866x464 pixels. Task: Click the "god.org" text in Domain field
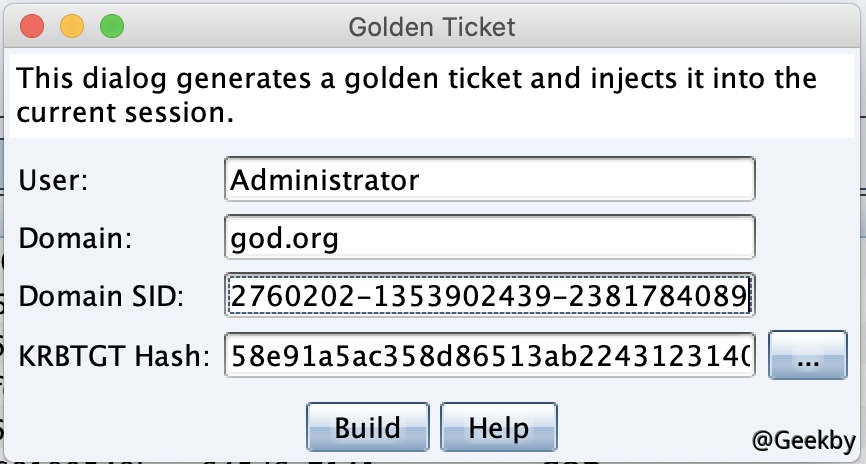tap(284, 240)
